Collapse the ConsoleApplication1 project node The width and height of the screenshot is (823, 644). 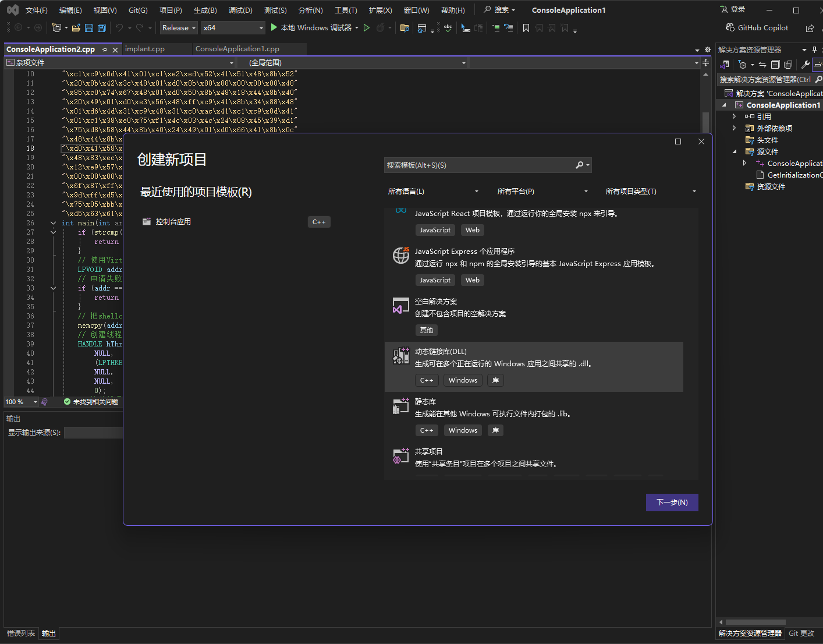[724, 105]
